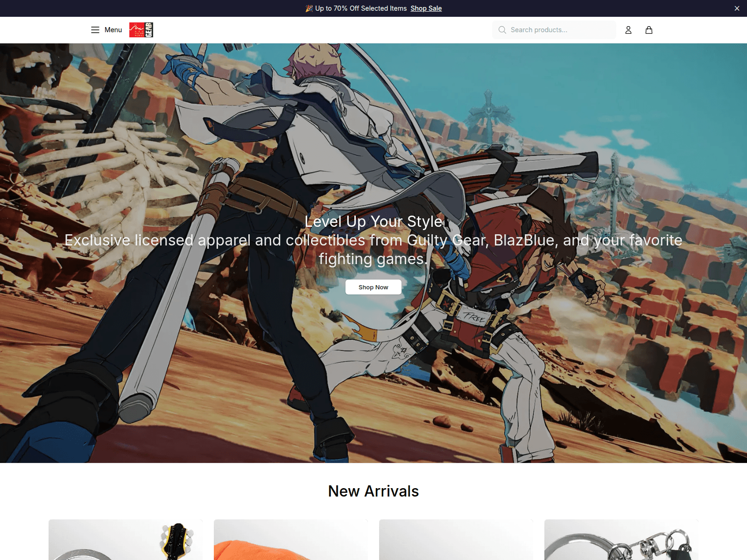Open the user account icon
This screenshot has height=560, width=747.
(x=628, y=30)
